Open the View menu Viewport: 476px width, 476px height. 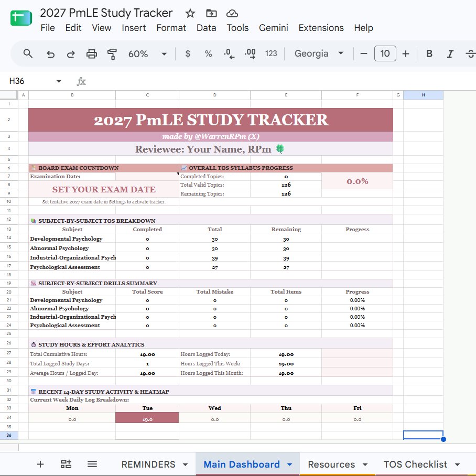click(x=101, y=28)
